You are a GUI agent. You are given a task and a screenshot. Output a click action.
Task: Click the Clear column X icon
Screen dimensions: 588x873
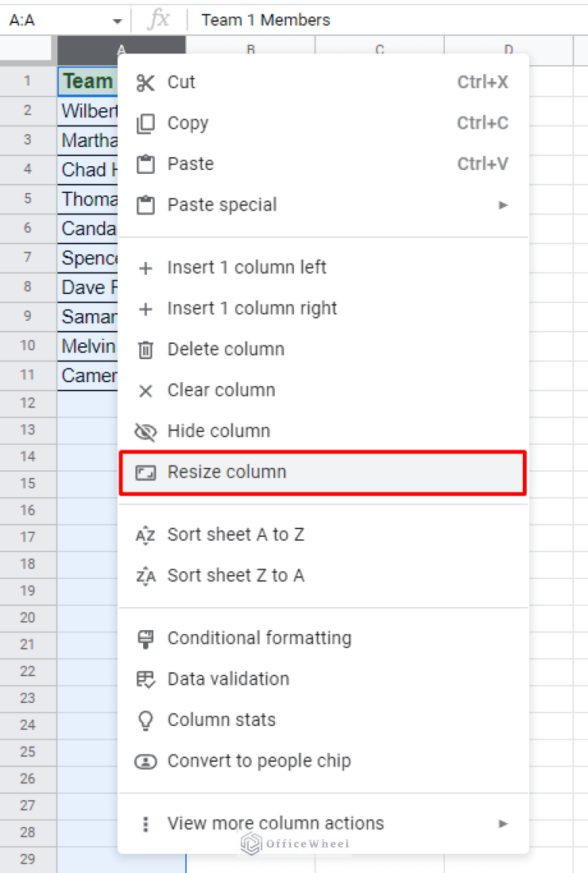click(145, 390)
